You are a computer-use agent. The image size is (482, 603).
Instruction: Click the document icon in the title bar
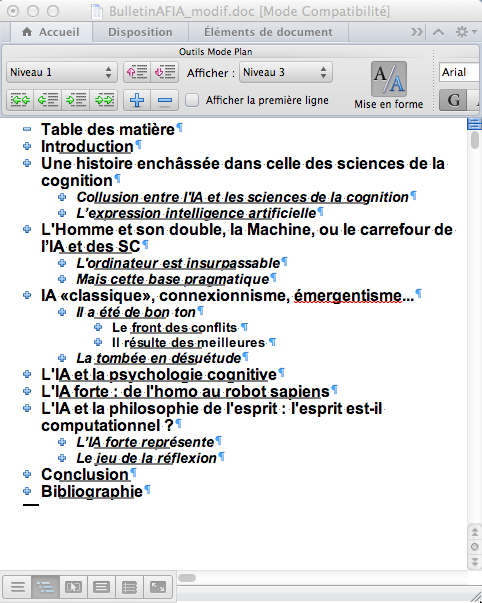(97, 11)
